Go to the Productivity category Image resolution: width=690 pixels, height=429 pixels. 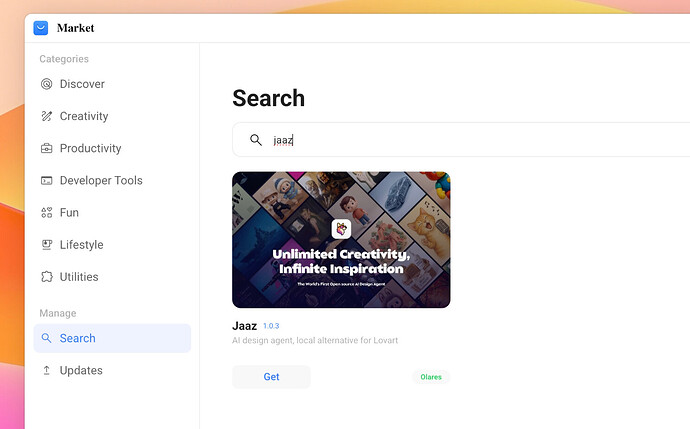[x=90, y=148]
